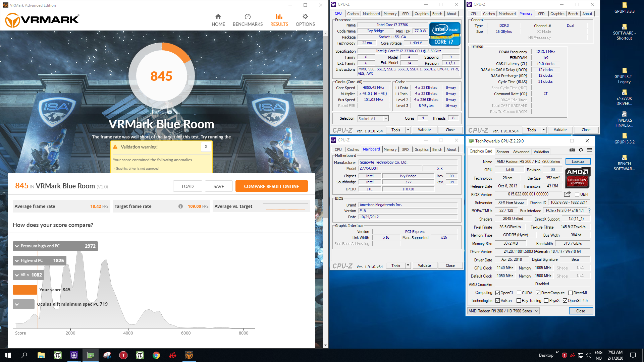Take GPU-Z screenshot with camera icon

tap(572, 150)
